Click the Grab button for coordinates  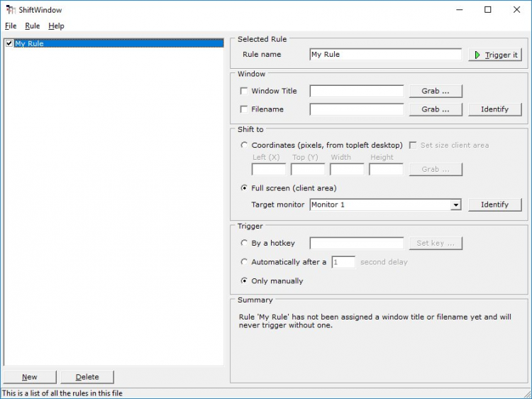[436, 169]
